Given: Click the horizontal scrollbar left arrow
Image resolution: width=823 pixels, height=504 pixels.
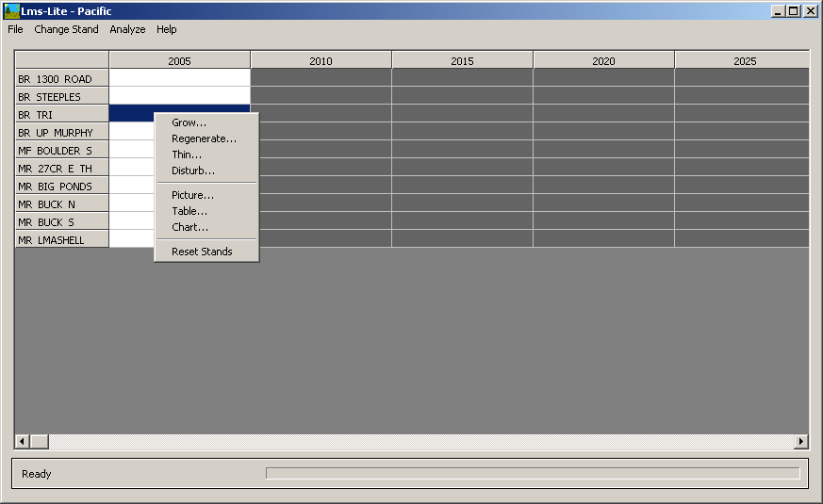Looking at the screenshot, I should 22,441.
